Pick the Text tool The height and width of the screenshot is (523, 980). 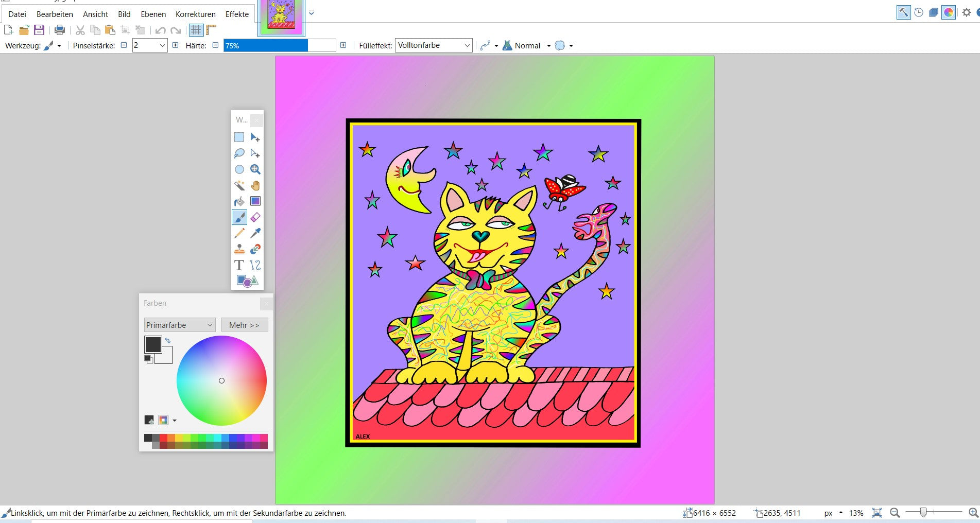[239, 265]
